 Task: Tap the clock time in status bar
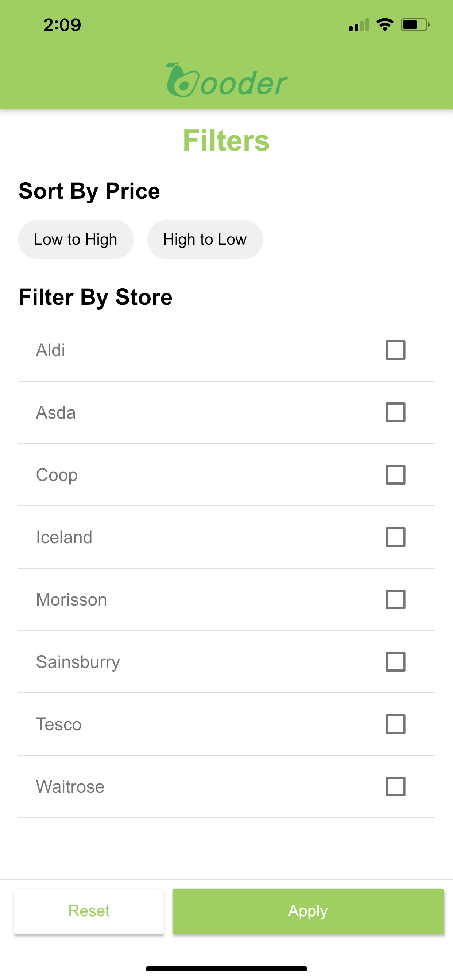(x=62, y=25)
